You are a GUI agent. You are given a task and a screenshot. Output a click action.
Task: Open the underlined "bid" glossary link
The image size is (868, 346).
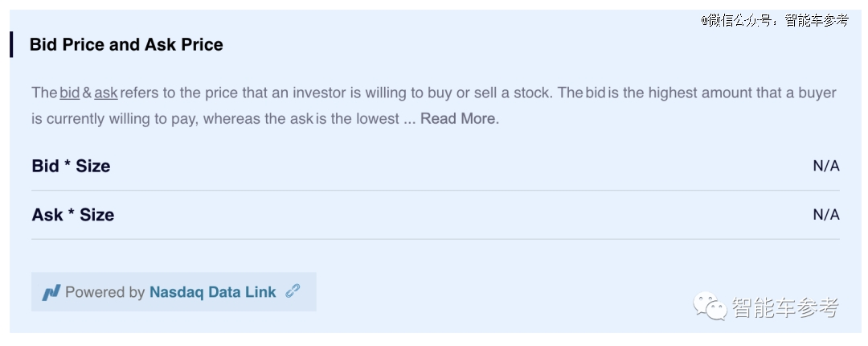pos(70,93)
